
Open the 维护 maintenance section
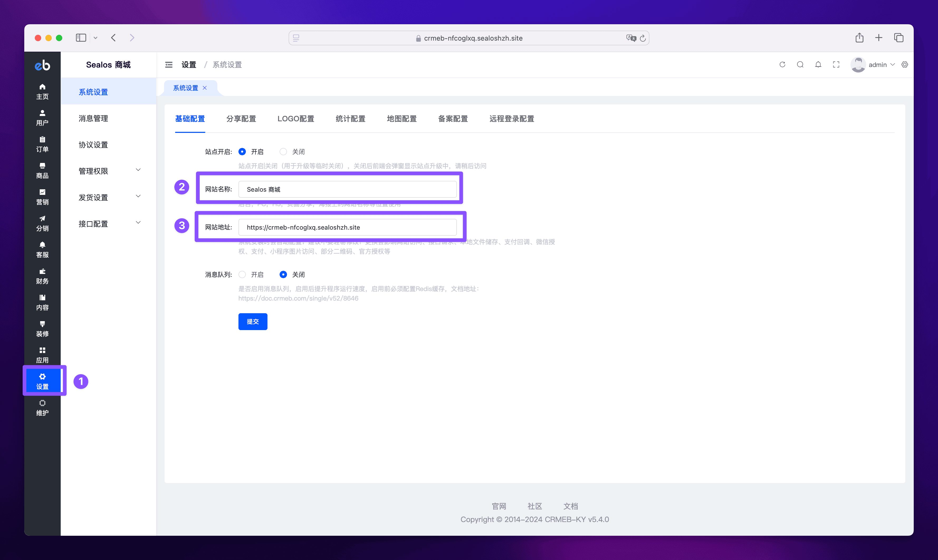[x=42, y=408]
